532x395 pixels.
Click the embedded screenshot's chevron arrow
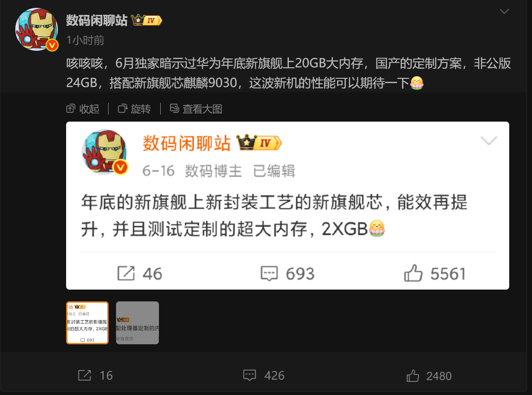[x=489, y=141]
